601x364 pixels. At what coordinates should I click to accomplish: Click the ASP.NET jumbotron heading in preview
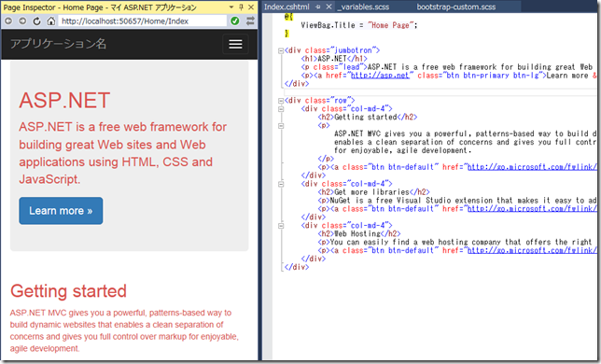coord(64,101)
